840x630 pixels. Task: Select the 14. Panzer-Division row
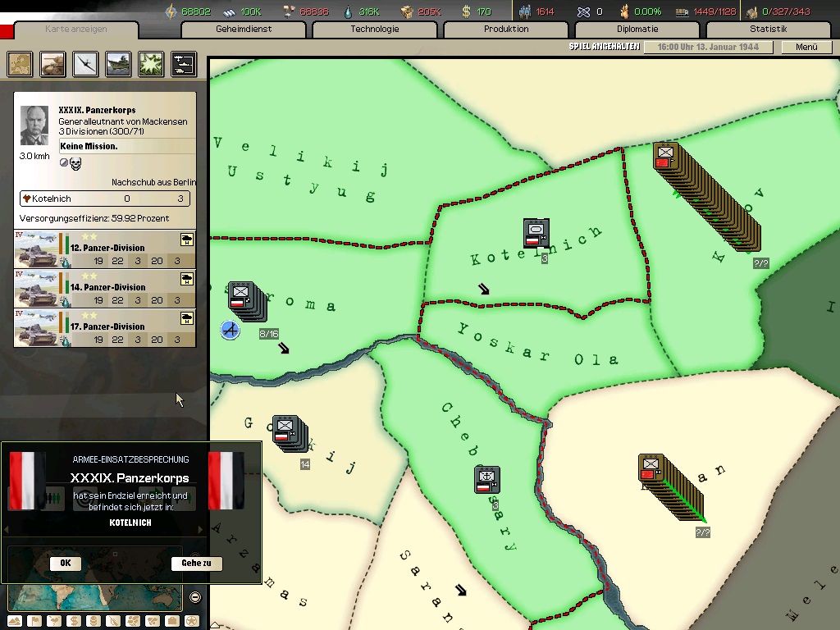(105, 289)
